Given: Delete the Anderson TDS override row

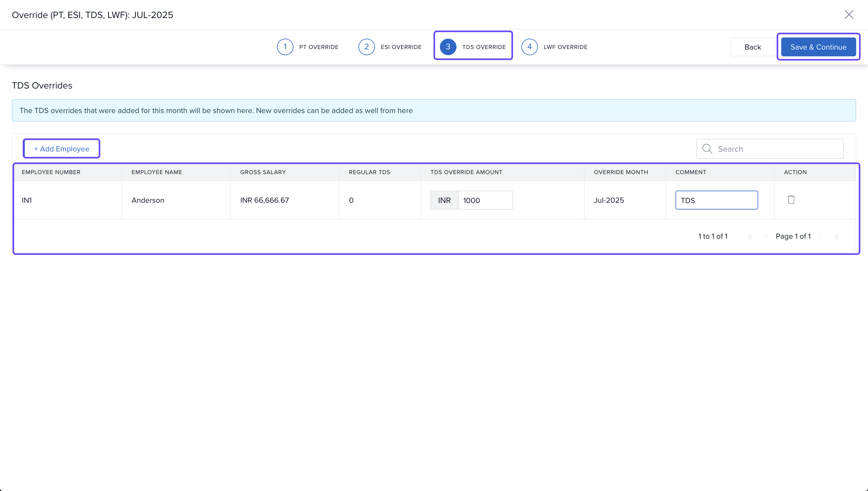Looking at the screenshot, I should coord(791,200).
